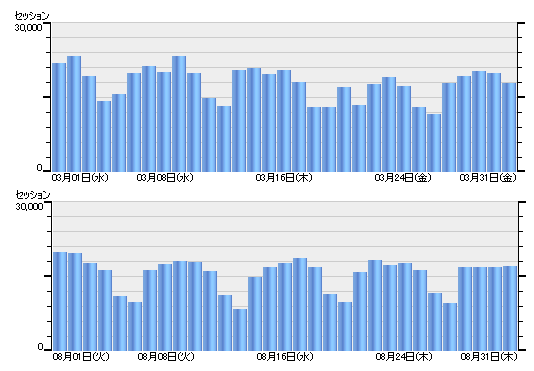Select the last bar in the August chart

click(510, 308)
